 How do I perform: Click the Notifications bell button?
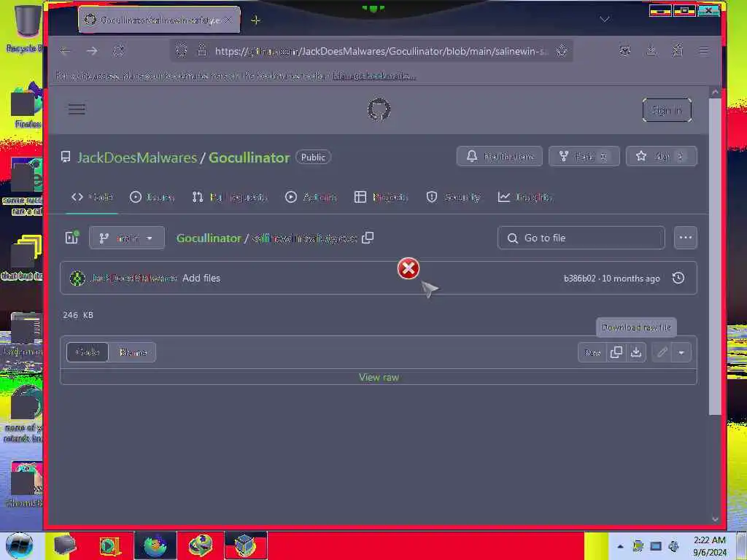(x=499, y=156)
